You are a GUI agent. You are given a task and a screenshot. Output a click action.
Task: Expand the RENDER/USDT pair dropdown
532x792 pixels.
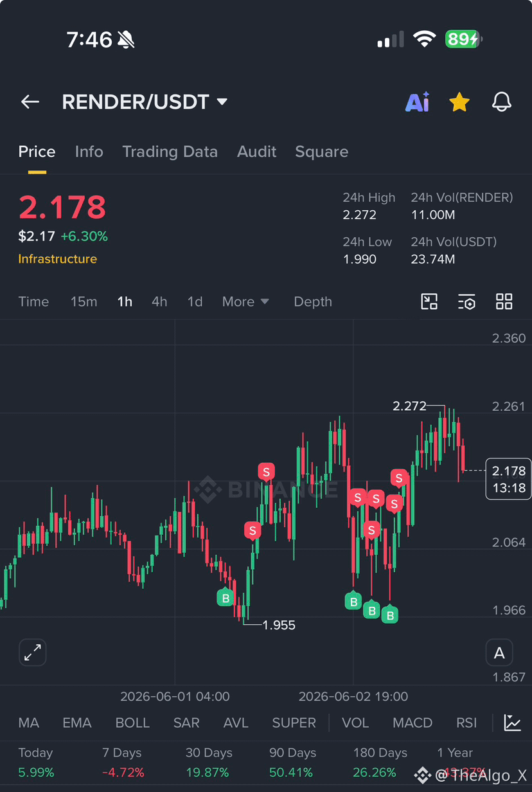point(222,102)
